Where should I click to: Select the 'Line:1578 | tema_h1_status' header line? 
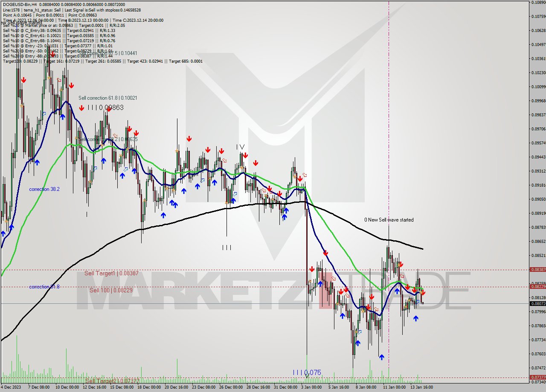72,10
